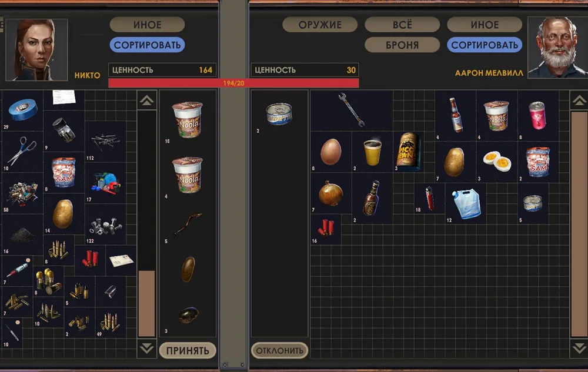Pick the SAM bag in trader inventory
The image size is (588, 372).
pyautogui.click(x=538, y=162)
